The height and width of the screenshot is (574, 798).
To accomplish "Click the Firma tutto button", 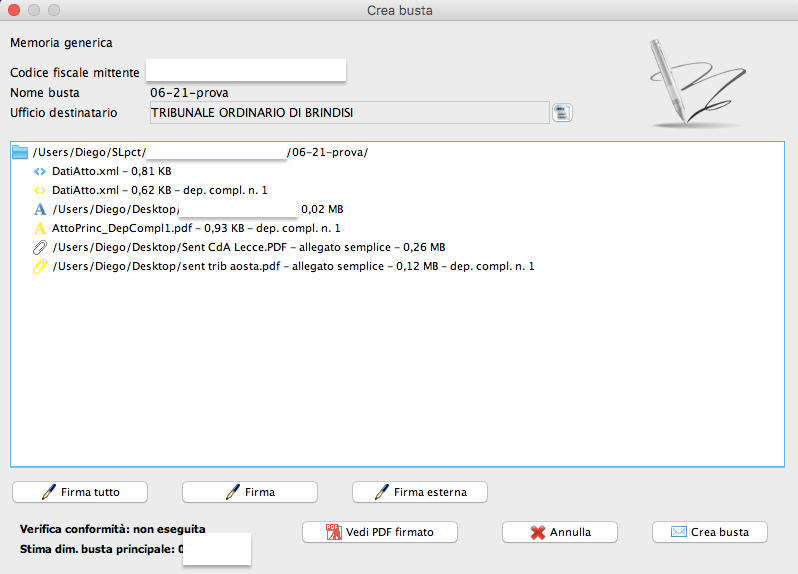I will pos(80,492).
